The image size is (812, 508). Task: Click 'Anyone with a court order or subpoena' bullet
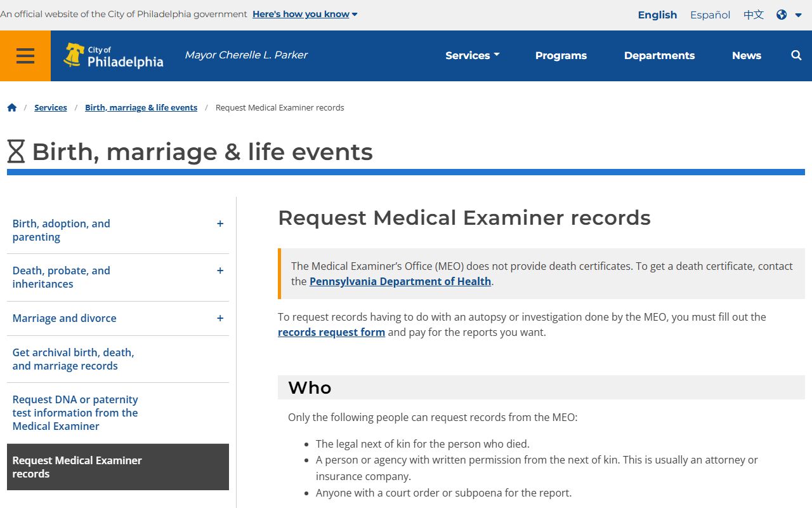point(443,493)
